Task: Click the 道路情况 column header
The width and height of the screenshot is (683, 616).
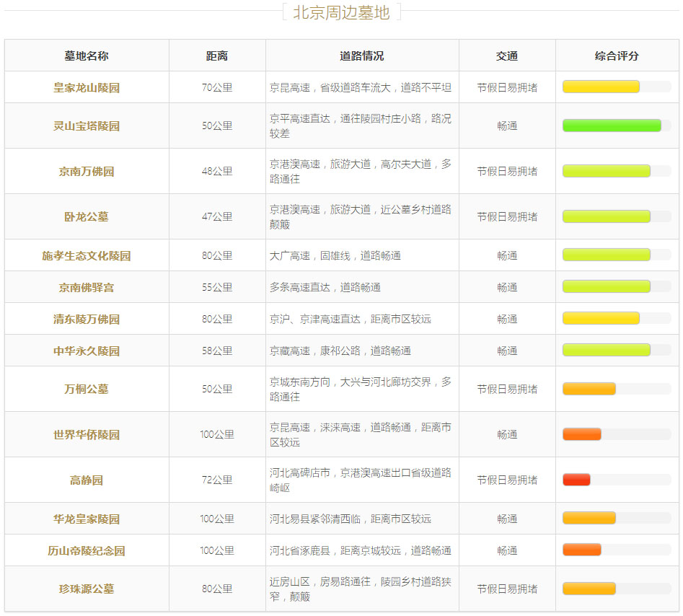Action: click(x=361, y=56)
